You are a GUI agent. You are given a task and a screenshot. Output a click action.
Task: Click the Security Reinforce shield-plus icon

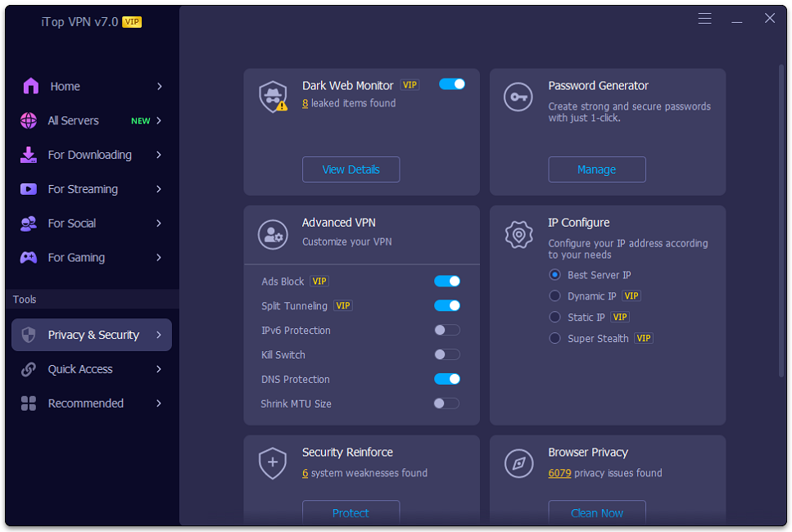pyautogui.click(x=273, y=463)
